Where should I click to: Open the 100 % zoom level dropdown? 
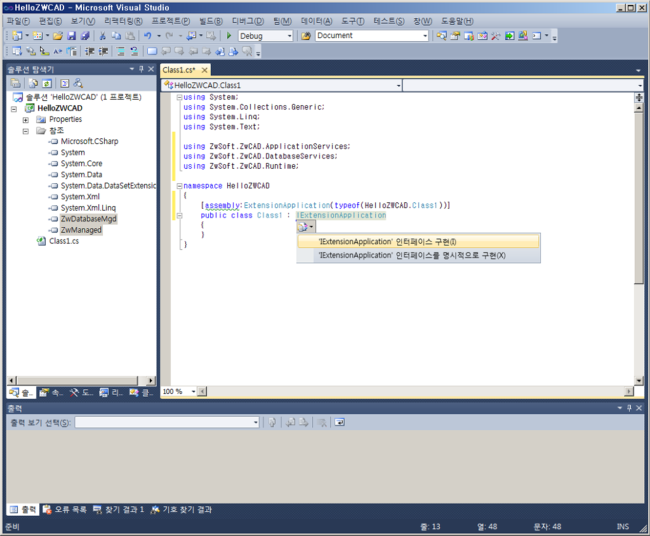click(193, 391)
